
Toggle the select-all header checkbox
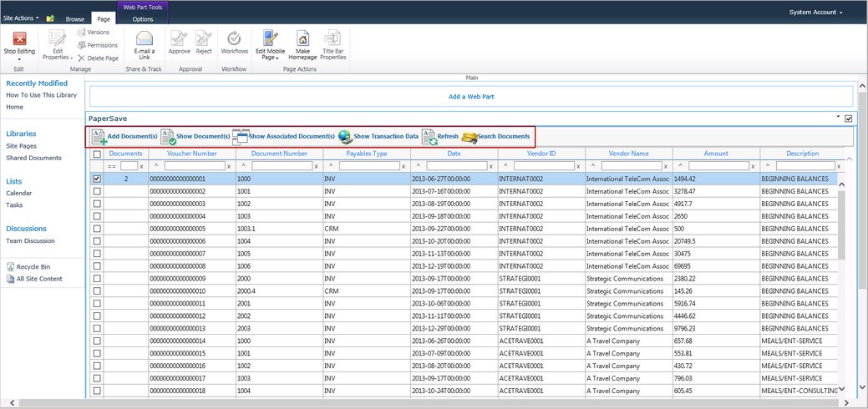click(x=97, y=154)
